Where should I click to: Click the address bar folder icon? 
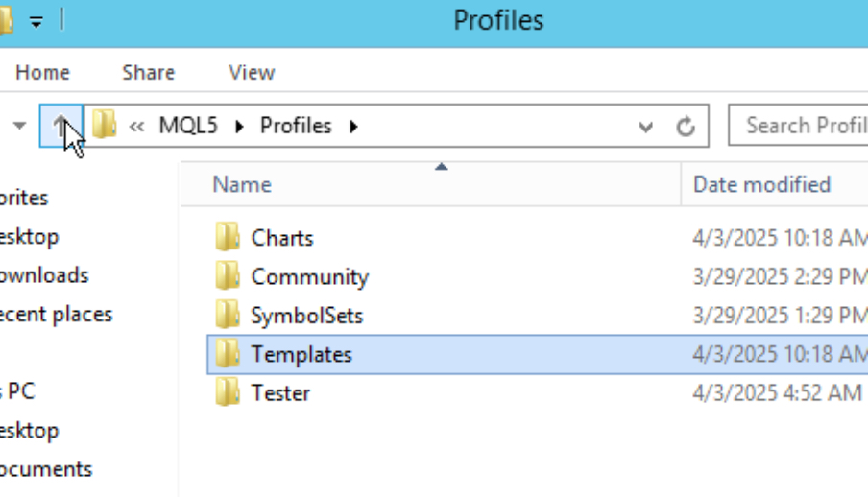pos(105,126)
